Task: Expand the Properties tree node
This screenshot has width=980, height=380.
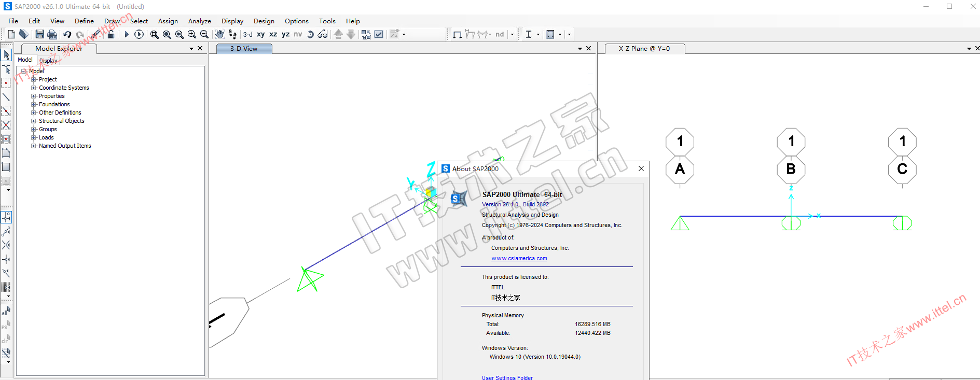Action: [x=33, y=96]
